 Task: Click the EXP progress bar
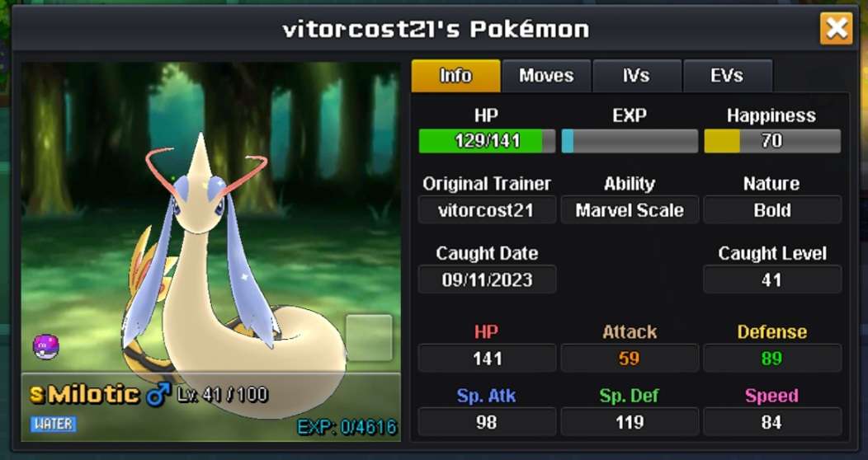click(630, 141)
